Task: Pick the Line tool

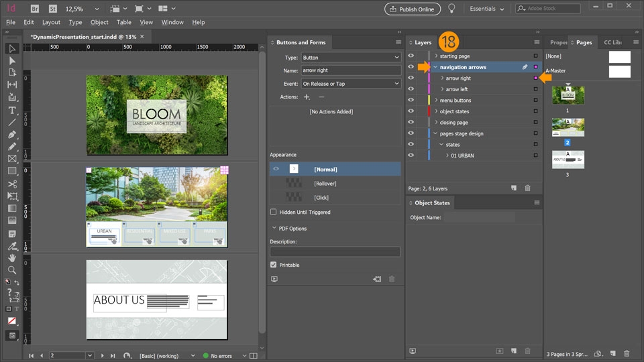Action: 12,122
